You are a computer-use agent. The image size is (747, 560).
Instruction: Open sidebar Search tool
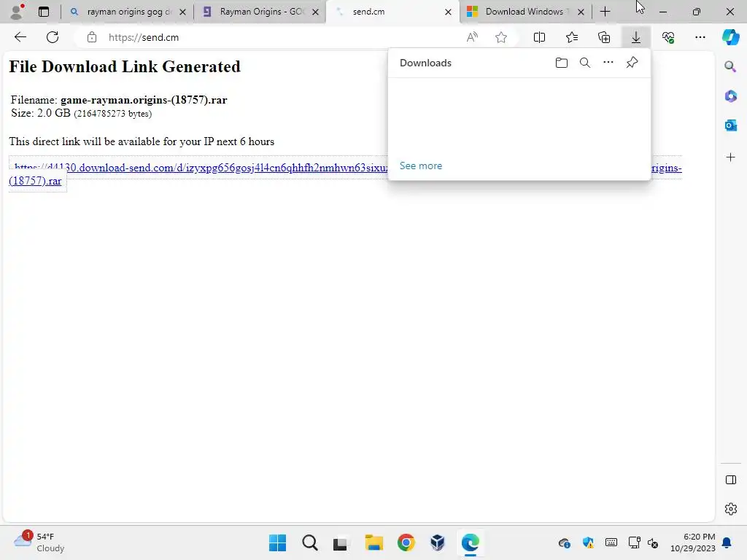(730, 66)
